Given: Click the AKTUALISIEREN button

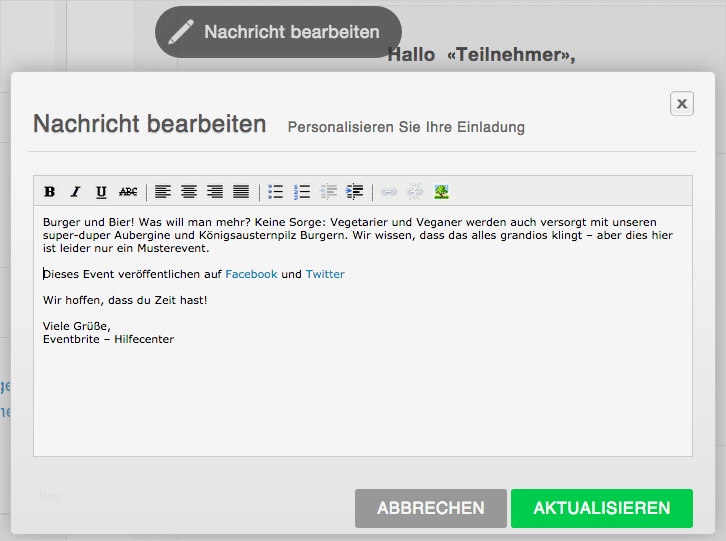Looking at the screenshot, I should (602, 508).
